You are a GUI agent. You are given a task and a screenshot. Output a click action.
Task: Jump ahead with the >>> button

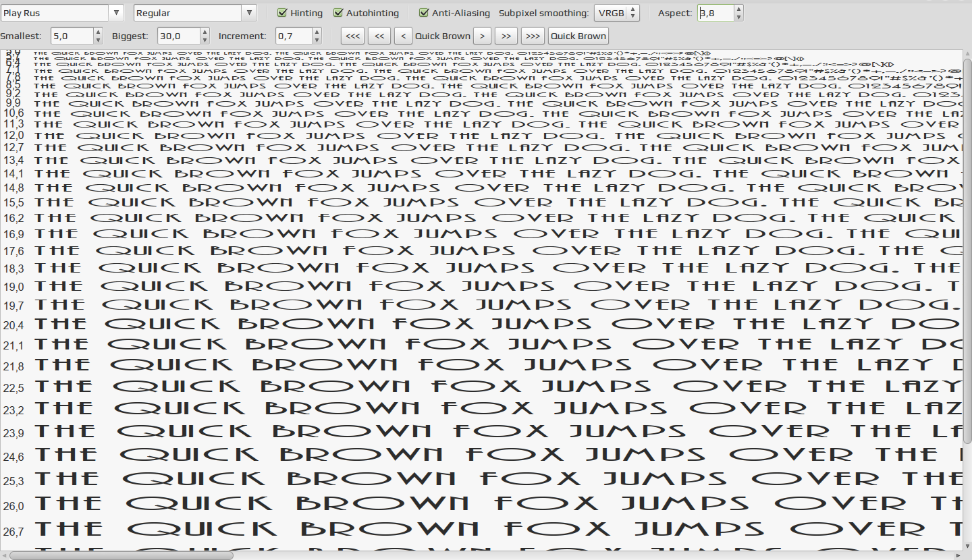point(533,36)
